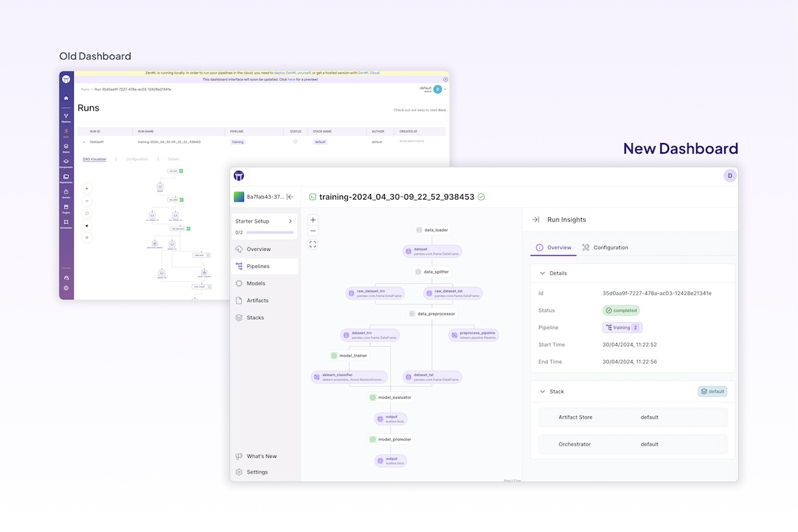The image size is (798, 532).
Task: Open the Artifacts section
Action: click(x=256, y=300)
